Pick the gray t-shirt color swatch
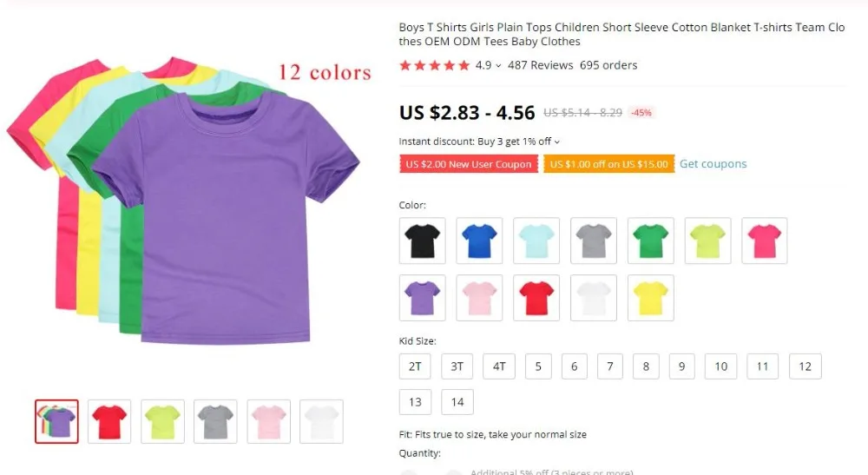The height and width of the screenshot is (475, 868). click(x=594, y=241)
